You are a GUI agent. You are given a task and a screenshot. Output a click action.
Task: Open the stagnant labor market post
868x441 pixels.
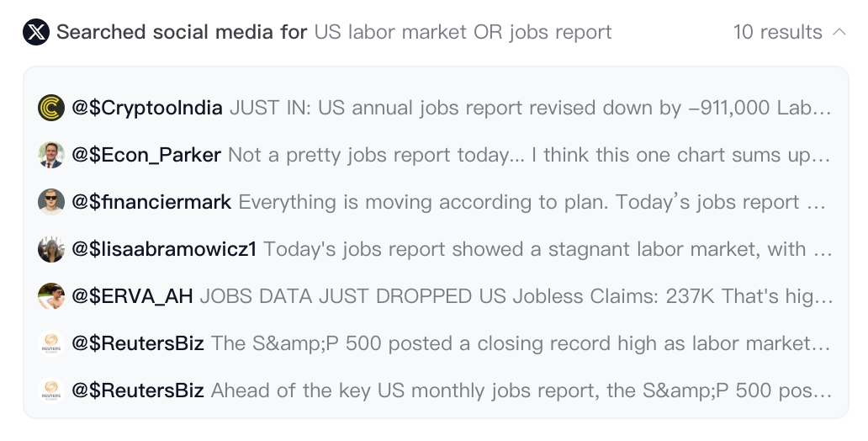[547, 249]
